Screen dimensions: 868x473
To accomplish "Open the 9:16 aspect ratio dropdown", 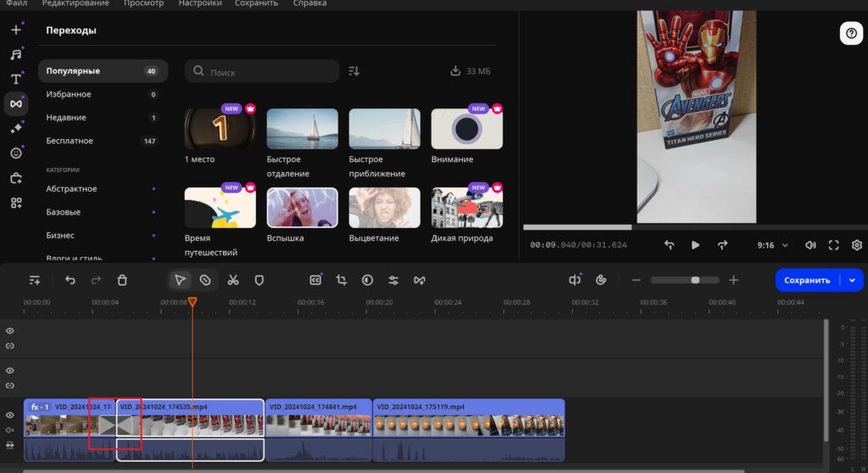I will coord(772,245).
